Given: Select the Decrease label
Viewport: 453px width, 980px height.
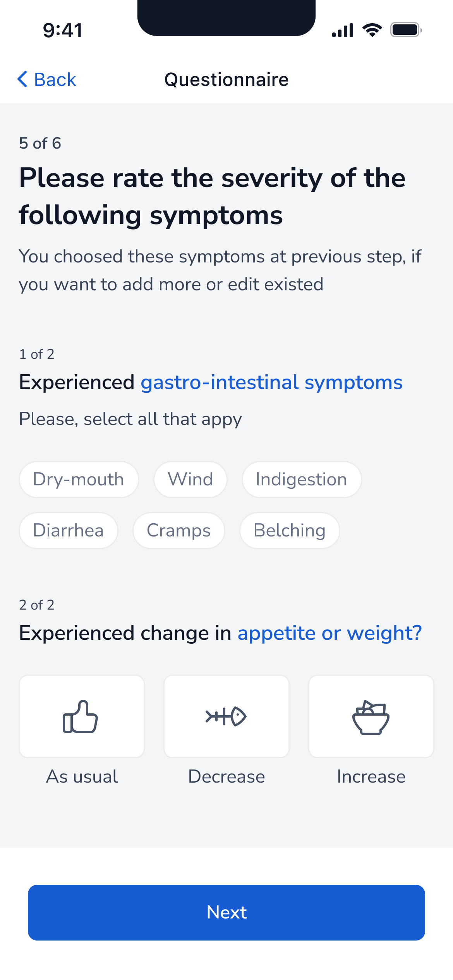Looking at the screenshot, I should [226, 776].
